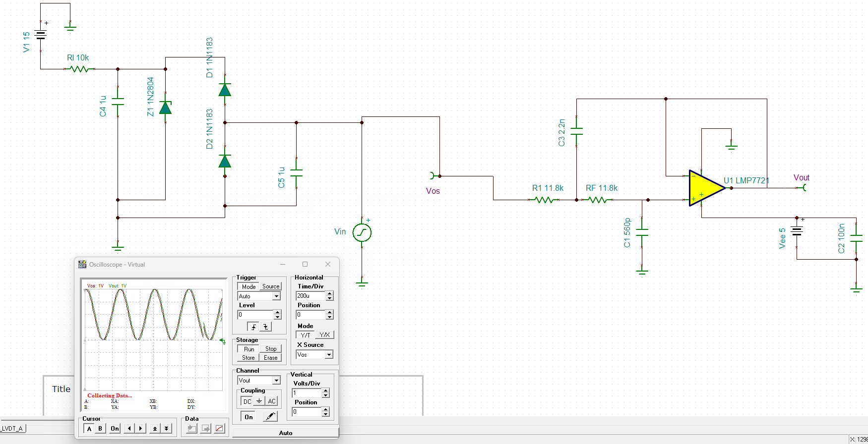Increase the horizontal Position with up arrow
Image resolution: width=868 pixels, height=444 pixels.
pyautogui.click(x=330, y=312)
